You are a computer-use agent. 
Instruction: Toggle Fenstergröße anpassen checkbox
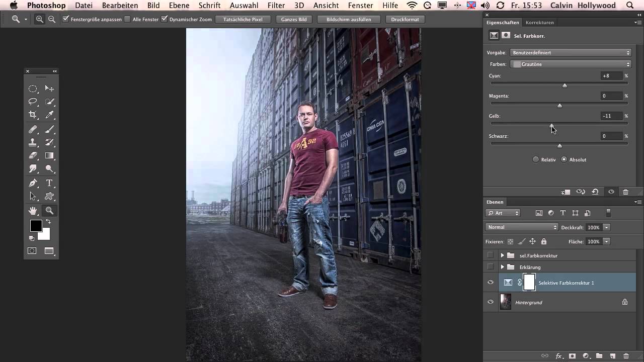66,19
